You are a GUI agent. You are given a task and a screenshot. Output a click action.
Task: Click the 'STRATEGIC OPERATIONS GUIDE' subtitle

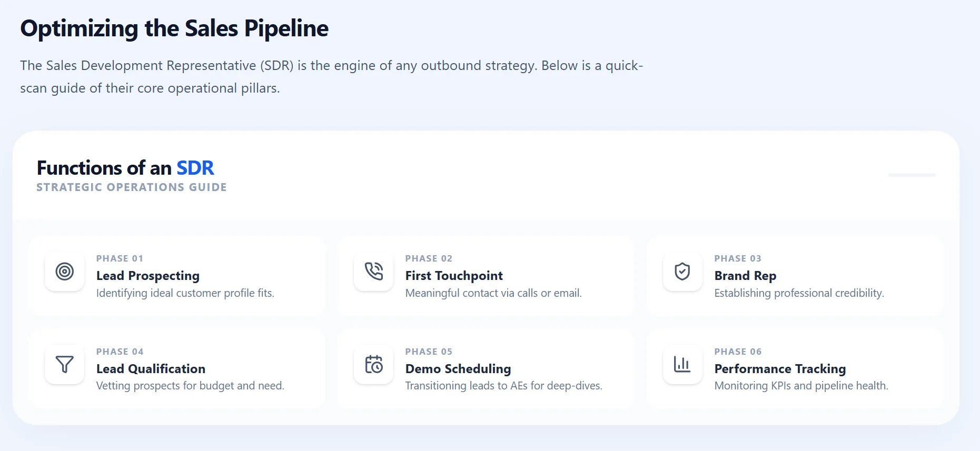point(132,187)
